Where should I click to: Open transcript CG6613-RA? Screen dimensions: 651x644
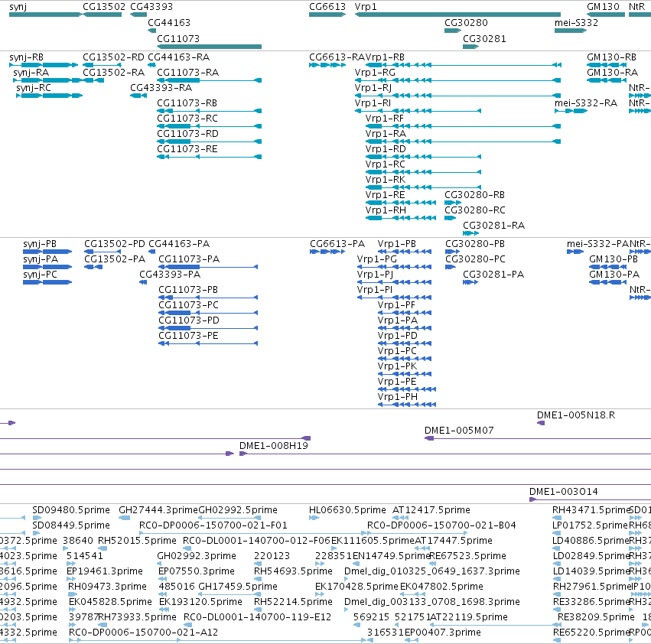point(337,57)
